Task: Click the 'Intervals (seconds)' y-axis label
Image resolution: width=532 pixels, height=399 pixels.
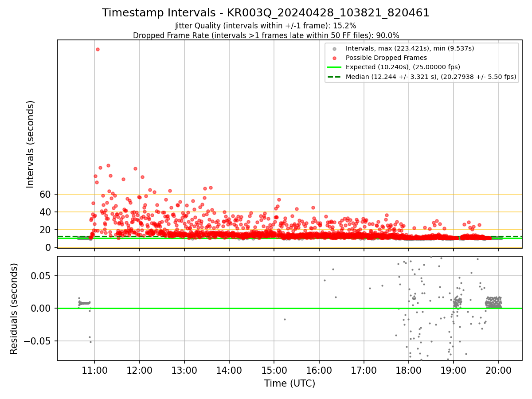Action: (30, 144)
